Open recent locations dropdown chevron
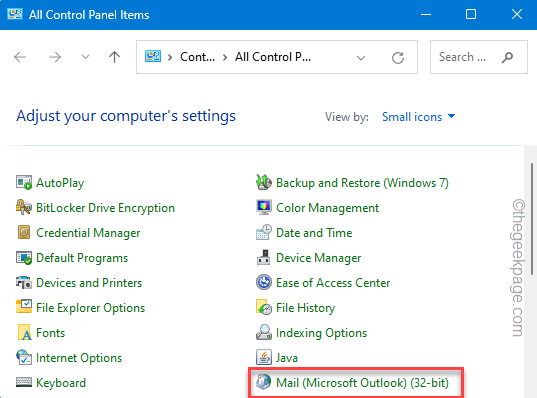537x398 pixels. (x=85, y=57)
